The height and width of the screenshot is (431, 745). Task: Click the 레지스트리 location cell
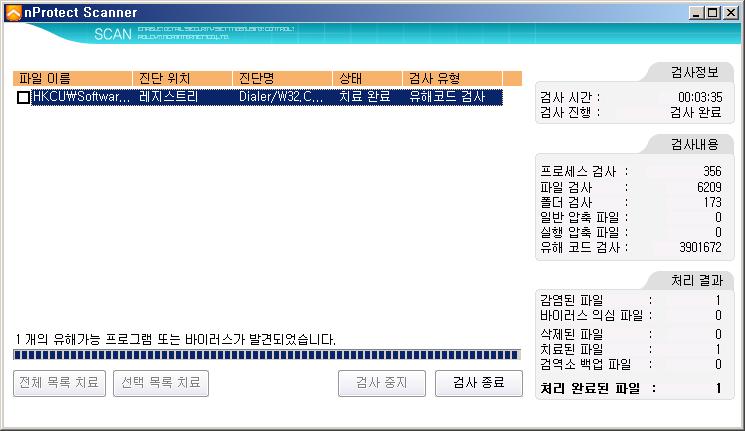click(169, 97)
